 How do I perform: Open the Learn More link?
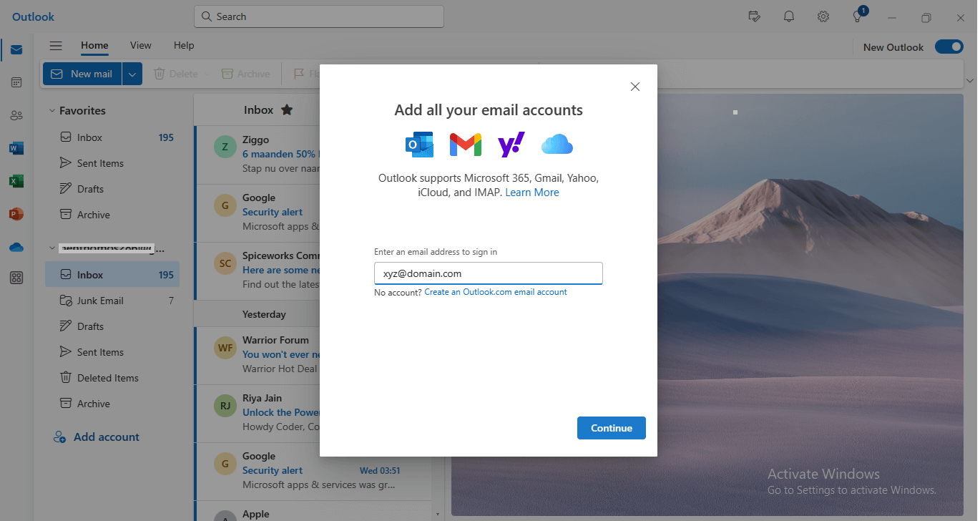(532, 193)
